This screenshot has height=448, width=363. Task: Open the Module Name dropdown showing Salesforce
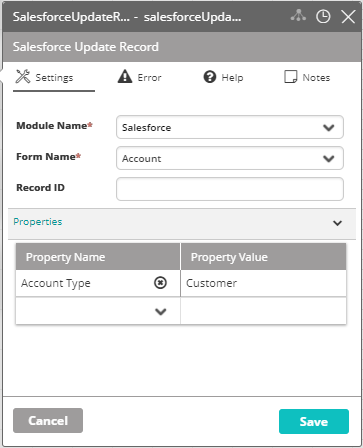coord(230,127)
